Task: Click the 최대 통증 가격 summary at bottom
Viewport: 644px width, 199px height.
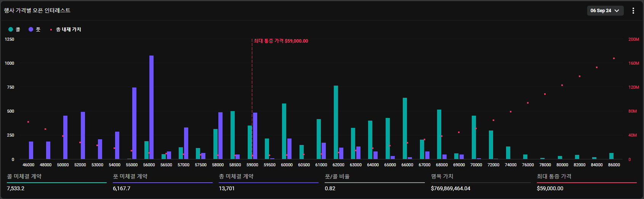Action: [554, 177]
